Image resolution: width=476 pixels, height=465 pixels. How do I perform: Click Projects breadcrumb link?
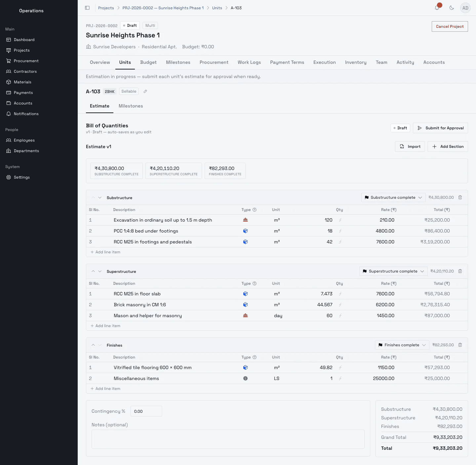(106, 8)
